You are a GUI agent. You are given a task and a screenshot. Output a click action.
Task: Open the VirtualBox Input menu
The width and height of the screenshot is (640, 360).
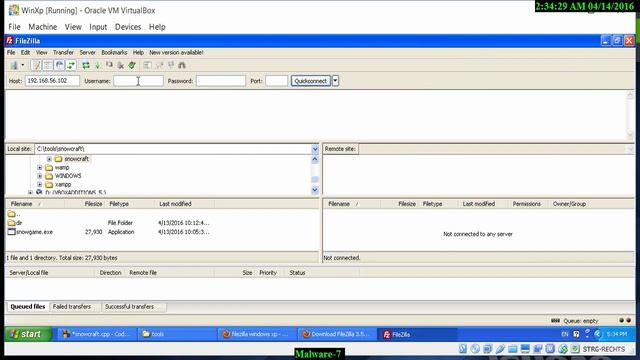98,27
